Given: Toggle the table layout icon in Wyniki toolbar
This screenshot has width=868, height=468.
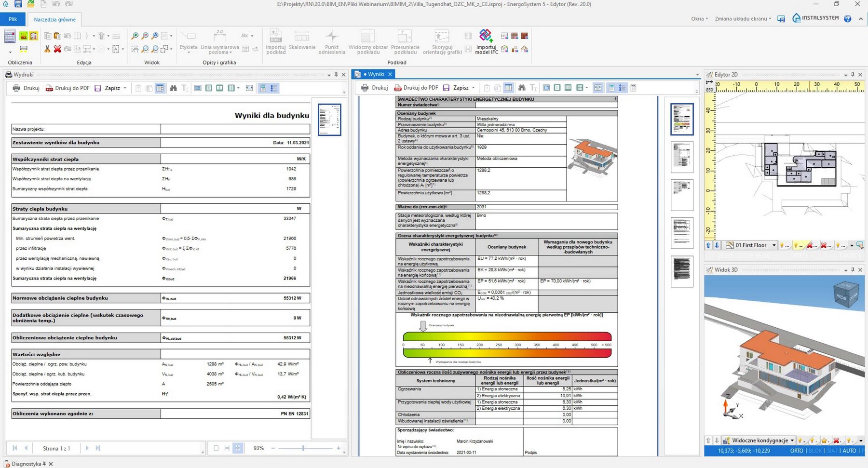Looking at the screenshot, I should click(x=508, y=88).
